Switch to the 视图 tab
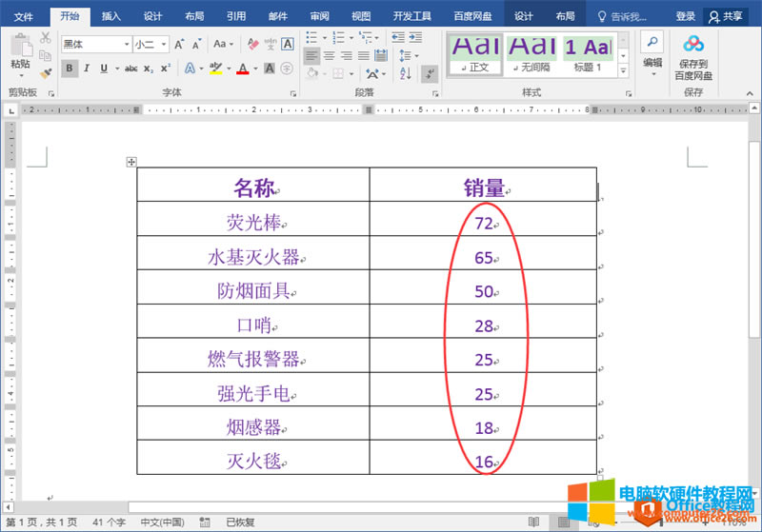Screen dimensions: 762x532 (361, 16)
